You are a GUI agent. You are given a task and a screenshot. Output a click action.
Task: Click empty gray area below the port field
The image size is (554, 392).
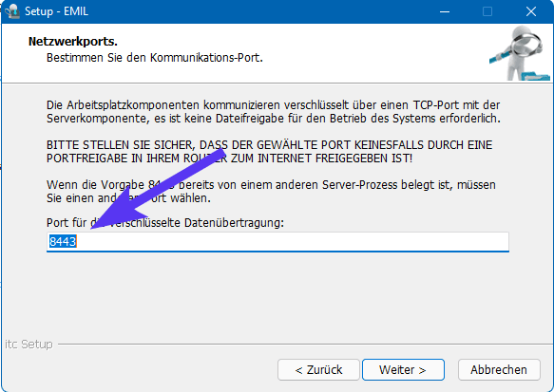coord(277,296)
